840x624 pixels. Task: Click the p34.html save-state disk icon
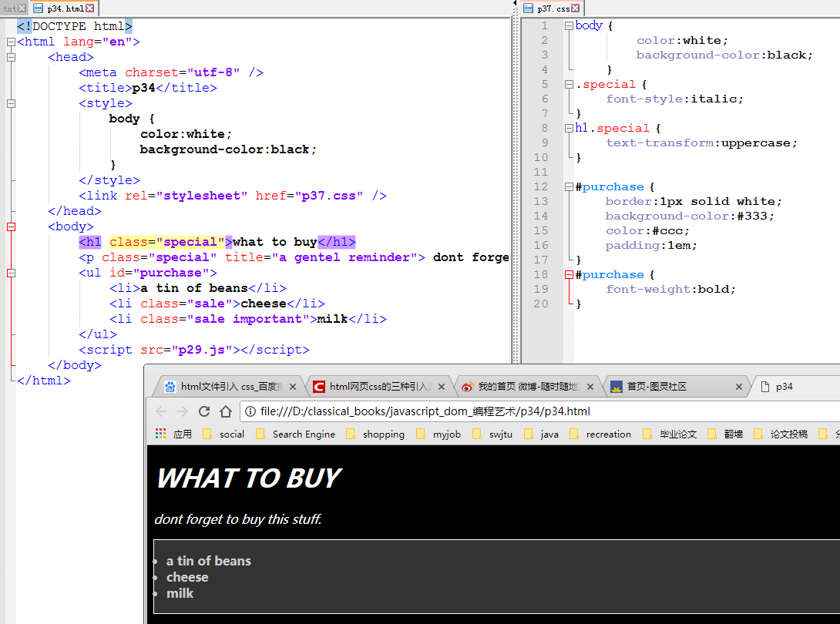[38, 8]
